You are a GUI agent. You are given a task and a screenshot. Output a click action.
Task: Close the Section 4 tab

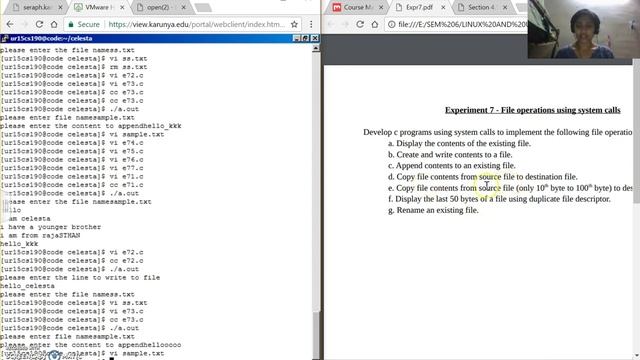point(505,7)
